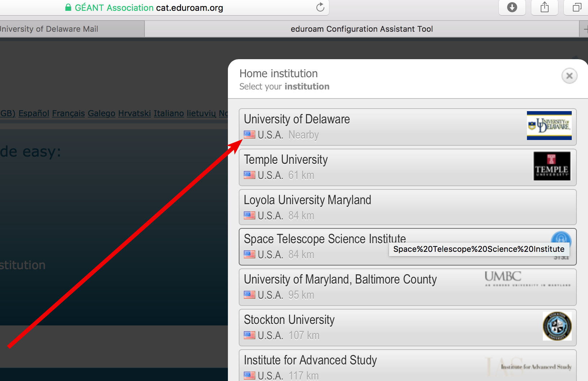Switch to University of Delaware Mail tab

(x=72, y=29)
